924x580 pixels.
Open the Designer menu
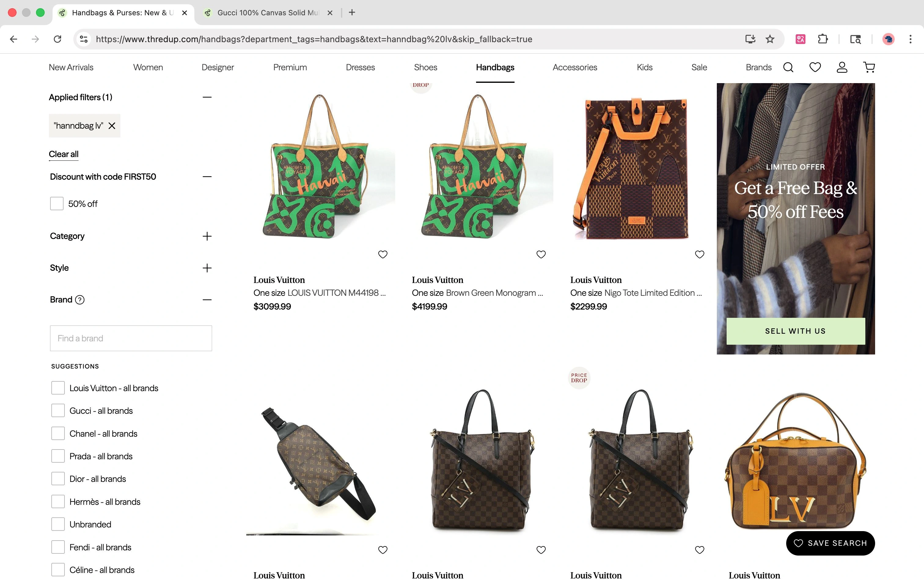(218, 68)
